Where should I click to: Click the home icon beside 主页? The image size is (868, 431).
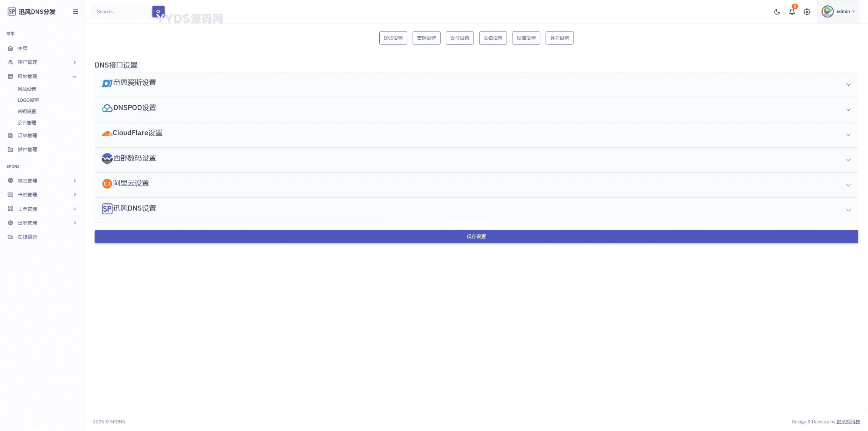(x=11, y=48)
